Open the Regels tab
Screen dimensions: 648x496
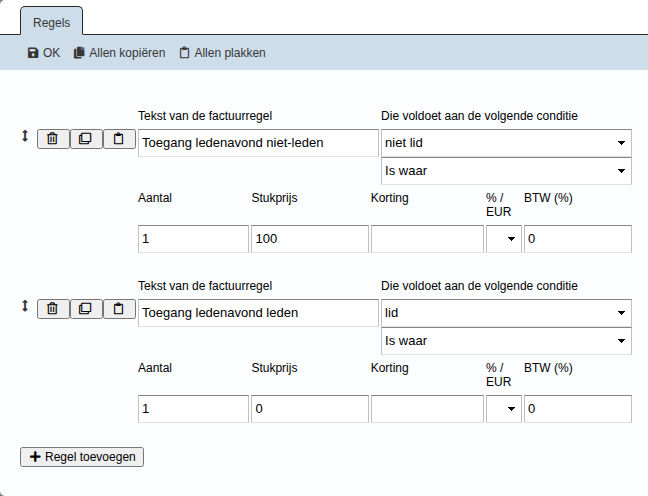click(51, 22)
